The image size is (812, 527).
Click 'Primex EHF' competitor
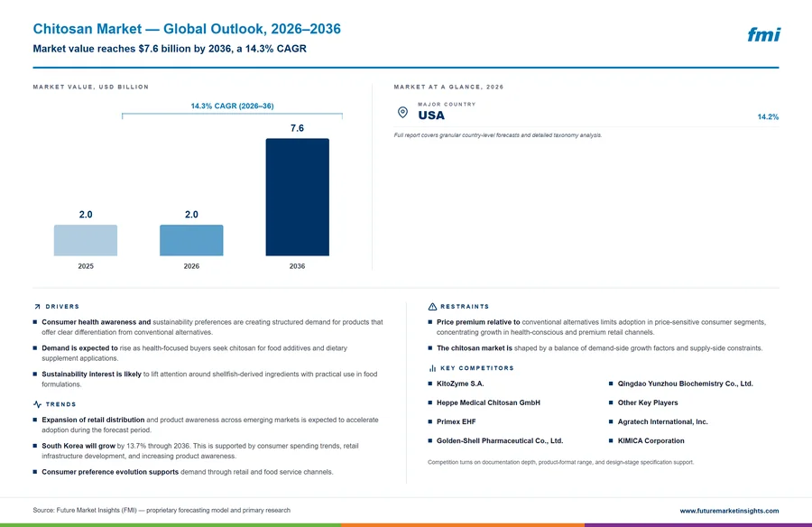456,421
